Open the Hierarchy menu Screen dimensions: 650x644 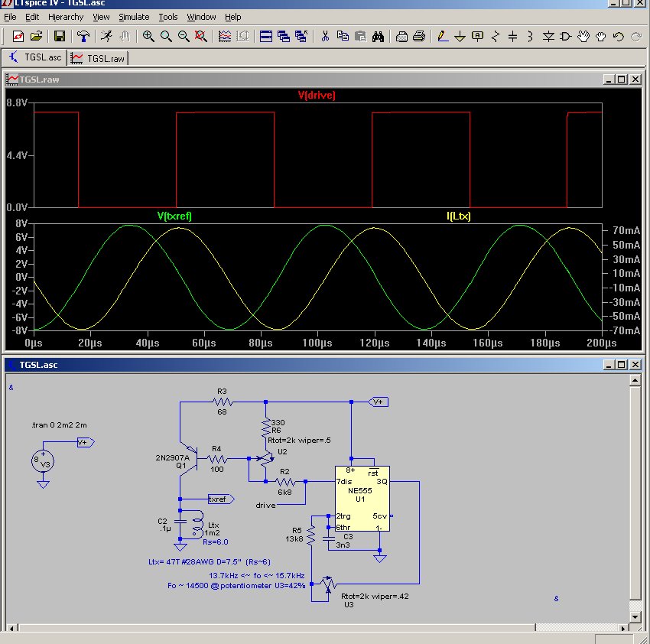66,17
